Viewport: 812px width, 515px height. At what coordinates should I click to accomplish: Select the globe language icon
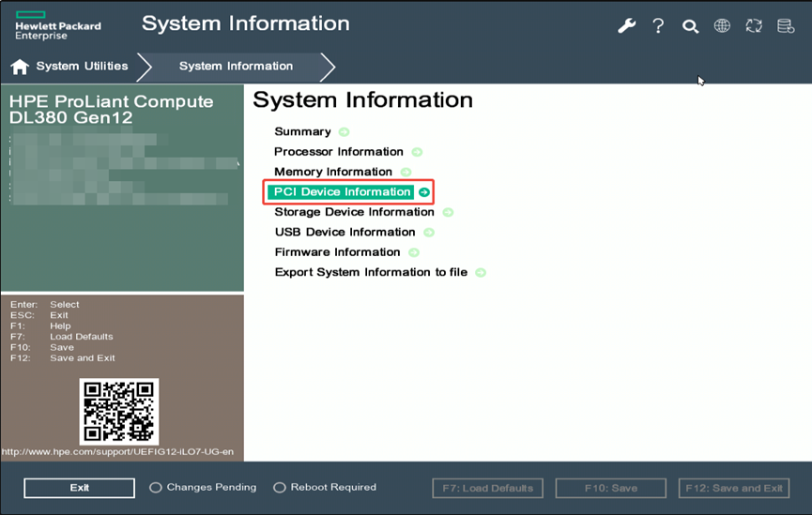point(722,26)
